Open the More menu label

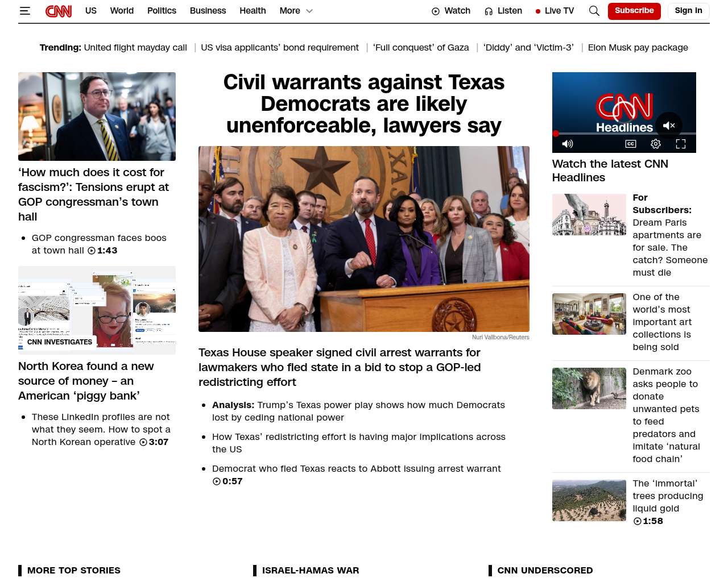pyautogui.click(x=289, y=11)
